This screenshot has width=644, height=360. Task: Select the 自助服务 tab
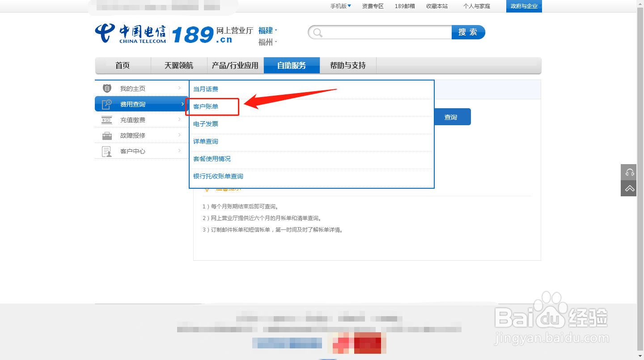[292, 65]
